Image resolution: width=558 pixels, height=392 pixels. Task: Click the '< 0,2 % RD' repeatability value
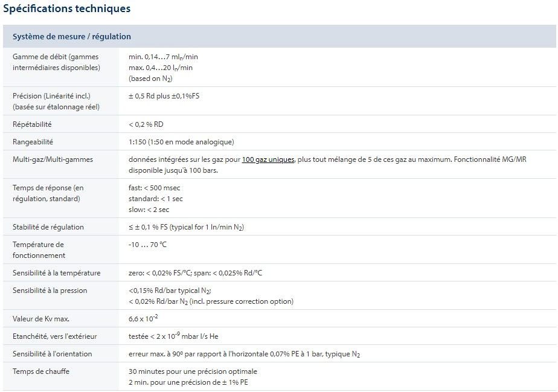click(x=146, y=124)
